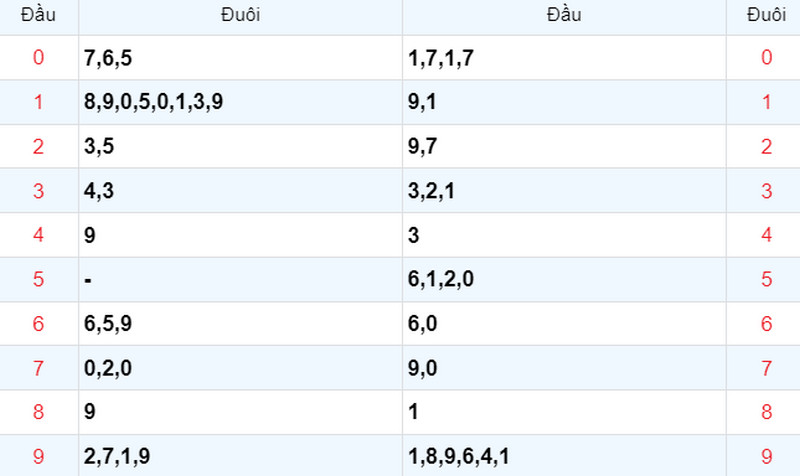
Task: Click the cell showing 1,7,1,7
Action: (564, 58)
